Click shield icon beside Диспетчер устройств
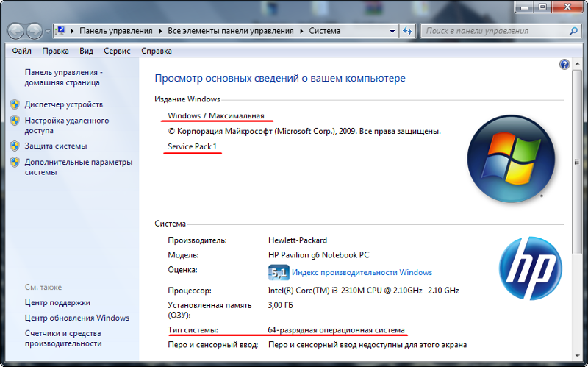Viewport: 588px width, 367px height. pyautogui.click(x=15, y=104)
